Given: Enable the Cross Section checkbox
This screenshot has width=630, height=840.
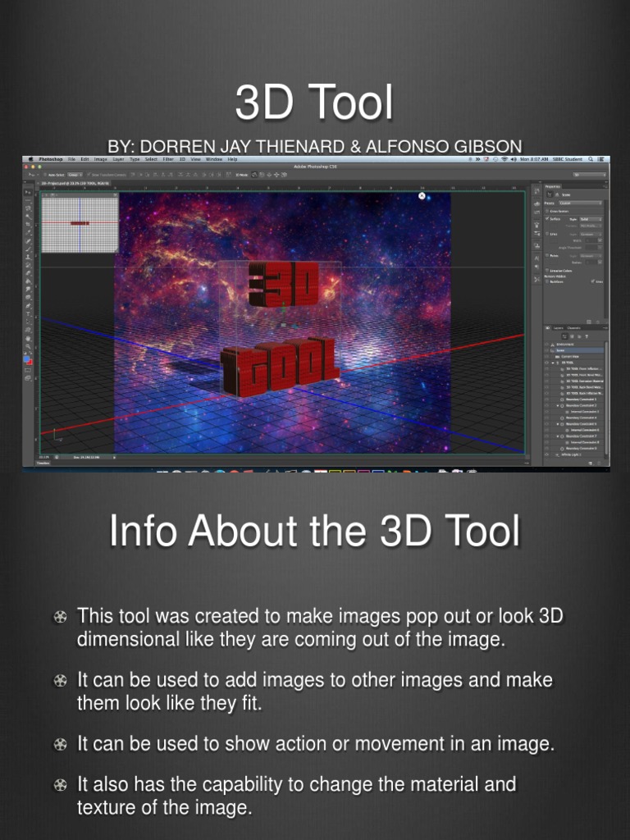Looking at the screenshot, I should tap(547, 211).
